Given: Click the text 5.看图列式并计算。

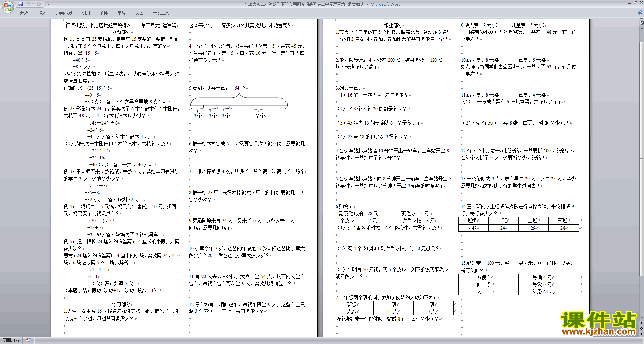Looking at the screenshot, I should (x=208, y=88).
